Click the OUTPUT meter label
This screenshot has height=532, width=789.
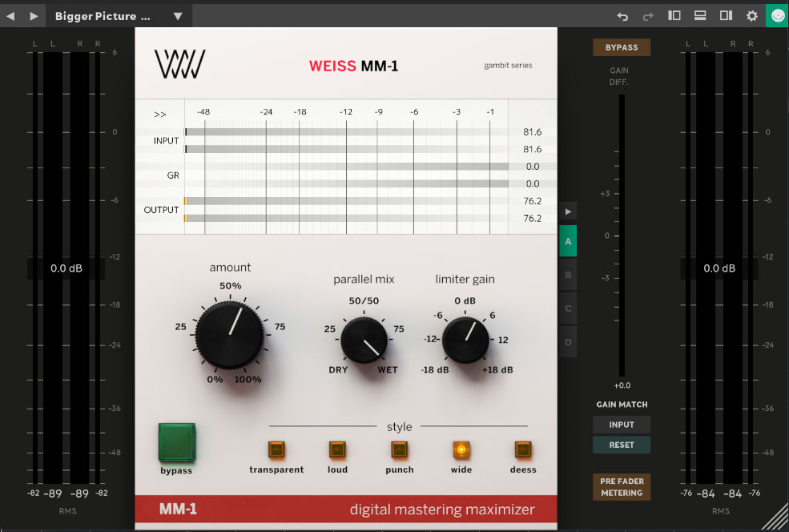[x=161, y=210]
